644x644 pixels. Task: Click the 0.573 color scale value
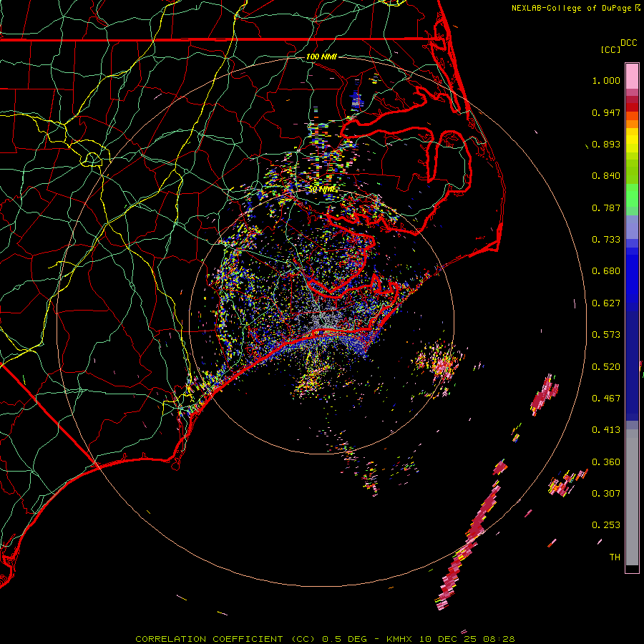tap(606, 335)
